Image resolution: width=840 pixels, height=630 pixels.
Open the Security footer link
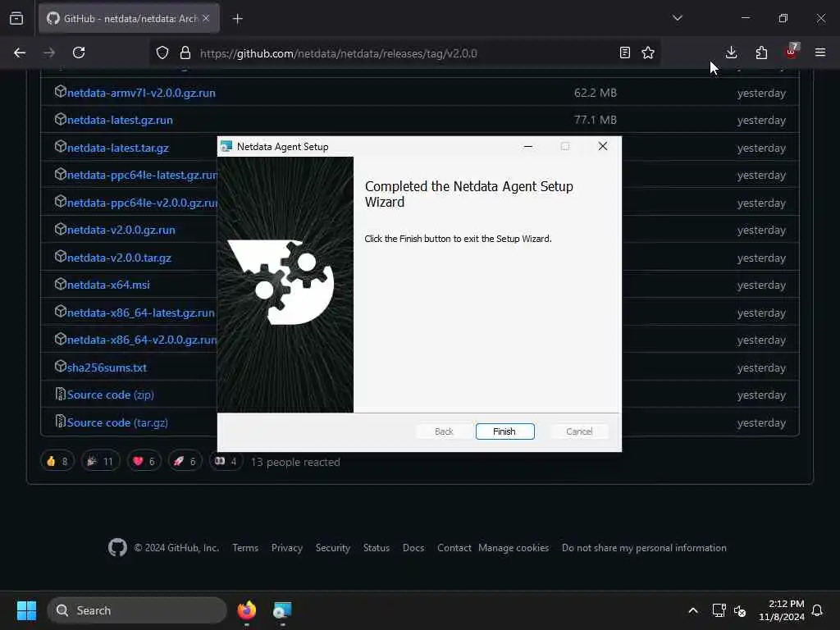pos(333,547)
